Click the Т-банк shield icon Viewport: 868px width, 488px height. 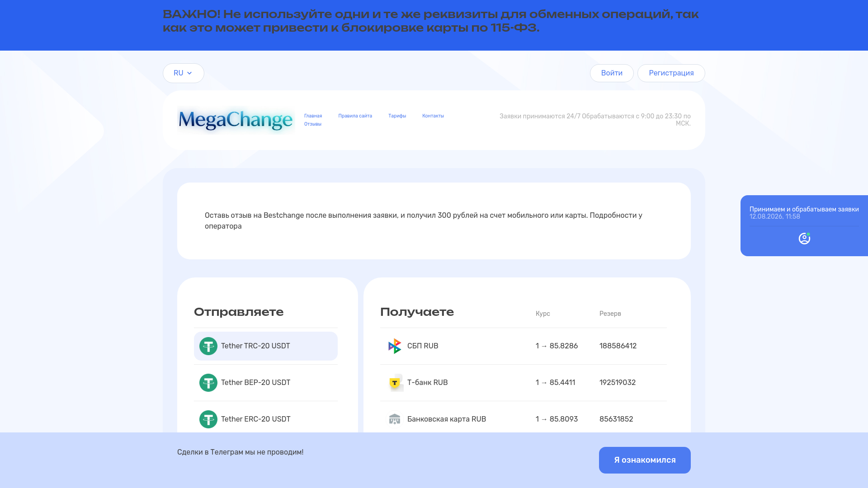point(396,383)
